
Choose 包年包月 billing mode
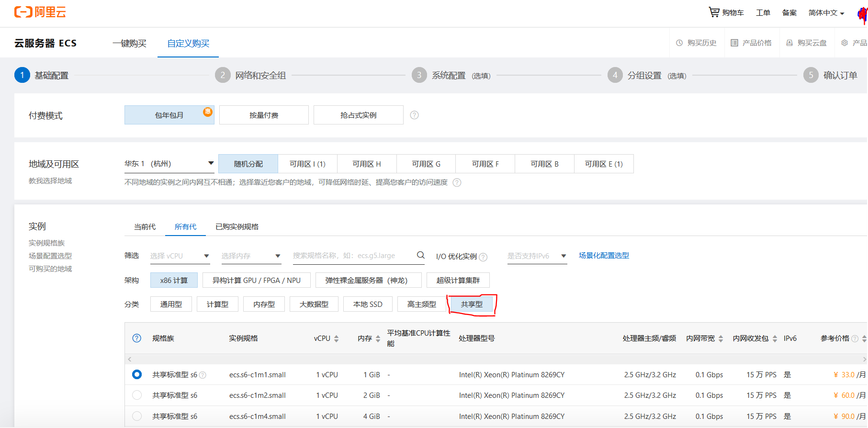[x=169, y=115]
